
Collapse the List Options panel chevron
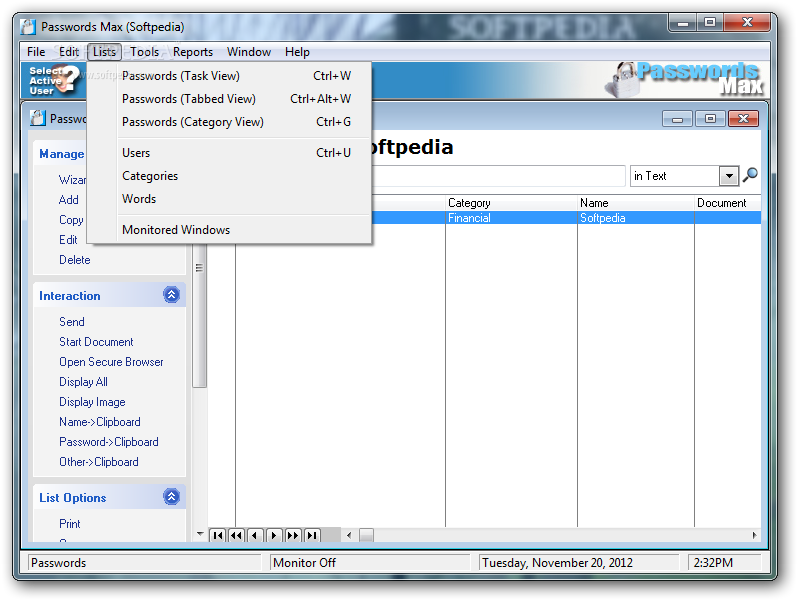point(172,497)
